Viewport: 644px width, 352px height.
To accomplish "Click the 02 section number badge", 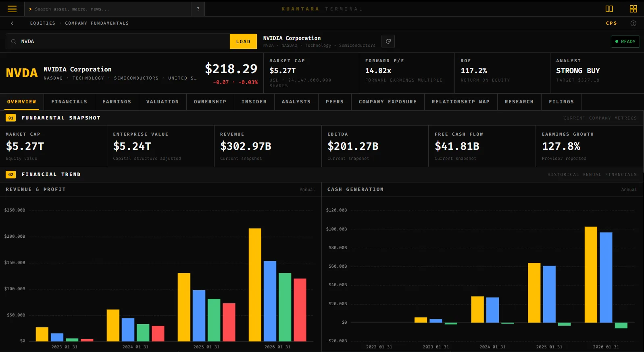I will (11, 174).
